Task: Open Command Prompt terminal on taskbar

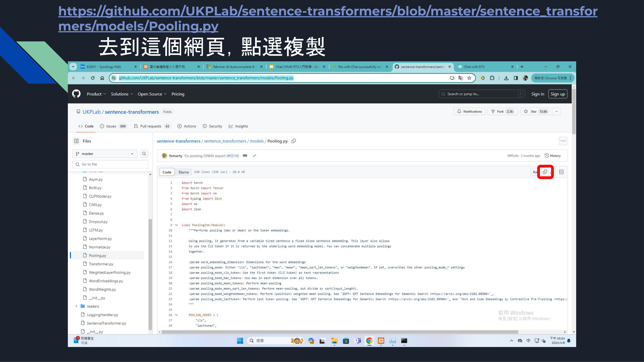Action: pos(404,341)
